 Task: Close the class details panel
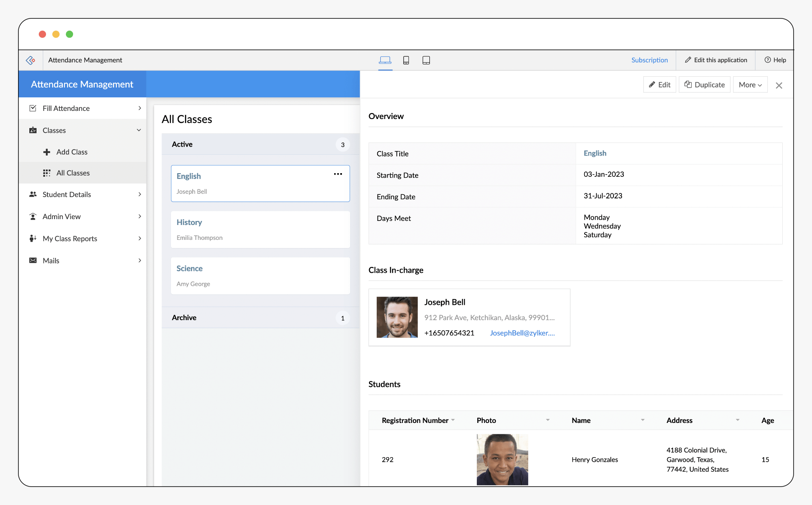779,85
